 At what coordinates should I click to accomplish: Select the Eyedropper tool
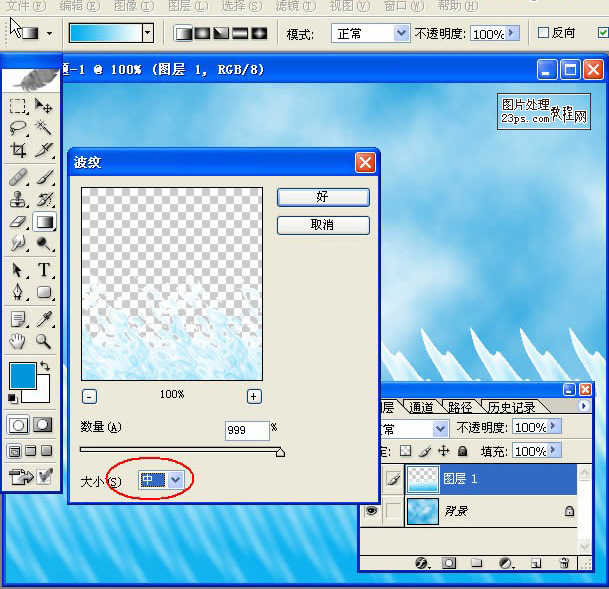[43, 319]
